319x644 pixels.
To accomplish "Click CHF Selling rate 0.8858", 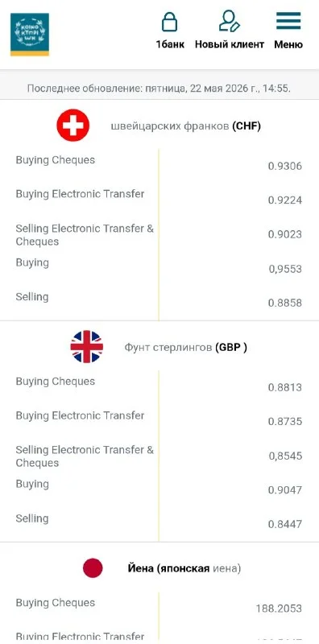I will 285,303.
